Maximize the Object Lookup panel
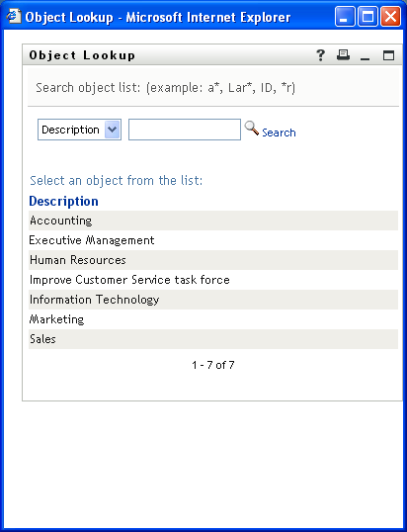Screen dimensions: 407x532 pyautogui.click(x=388, y=55)
